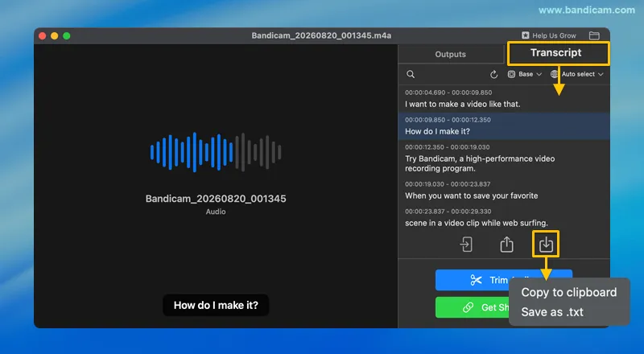
Task: Click the refresh transcript icon
Action: (x=494, y=74)
